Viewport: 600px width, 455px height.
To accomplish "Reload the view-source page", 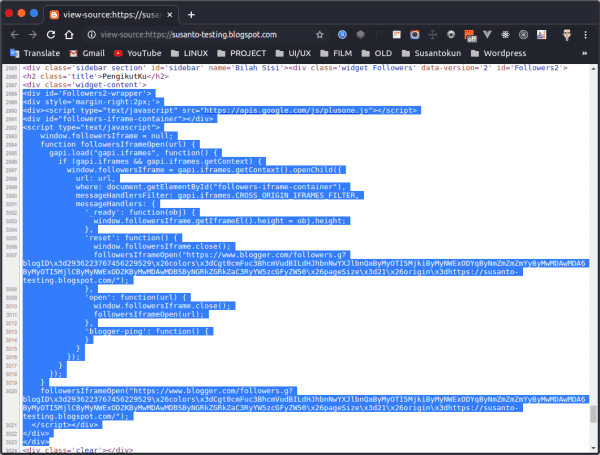I will point(51,35).
